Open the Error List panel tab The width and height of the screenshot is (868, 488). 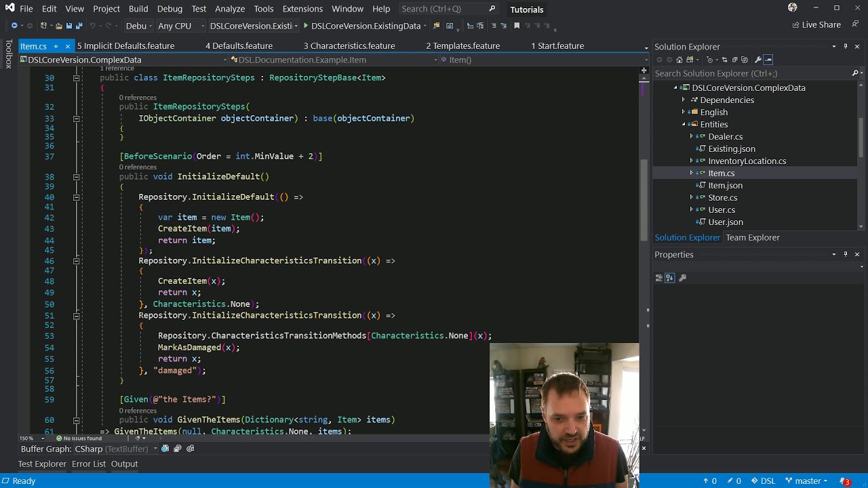(x=89, y=464)
